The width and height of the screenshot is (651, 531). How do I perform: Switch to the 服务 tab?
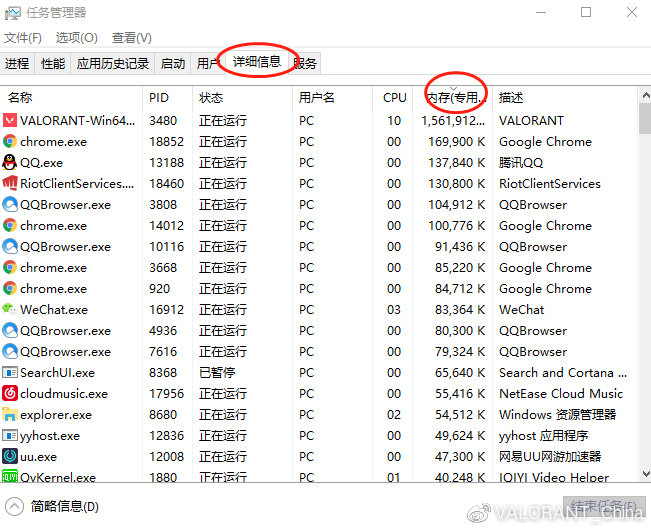(x=305, y=64)
